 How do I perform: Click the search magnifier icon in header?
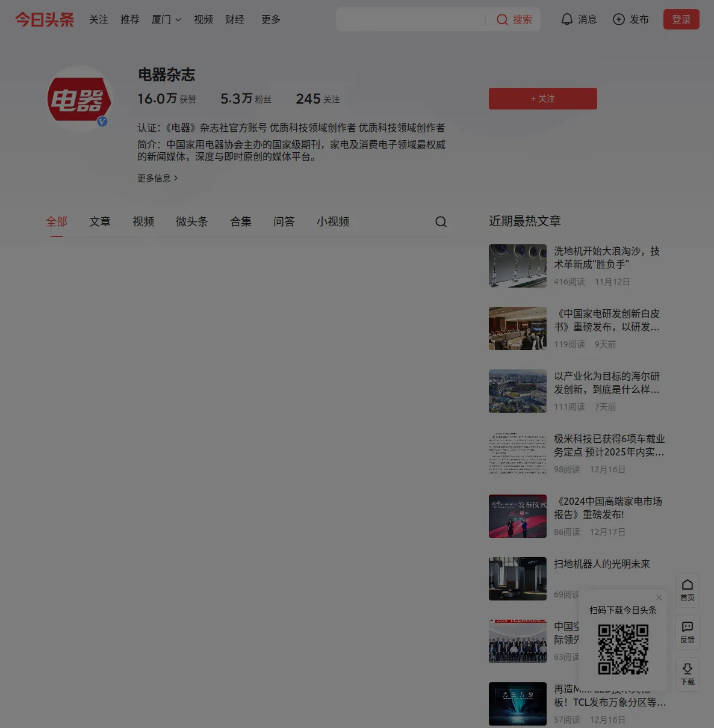502,19
